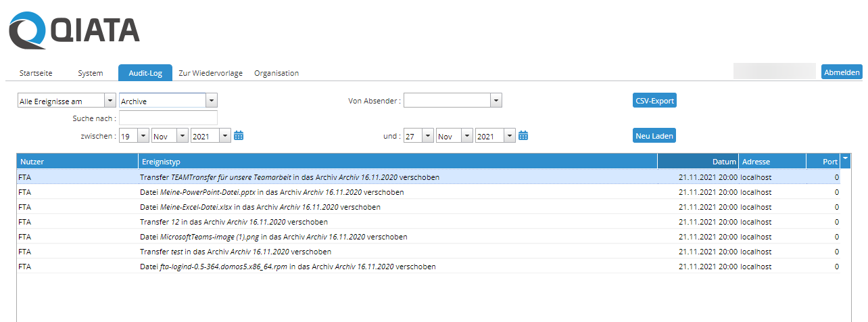Open the start month dropdown showing Nov
The width and height of the screenshot is (868, 322).
(x=182, y=136)
